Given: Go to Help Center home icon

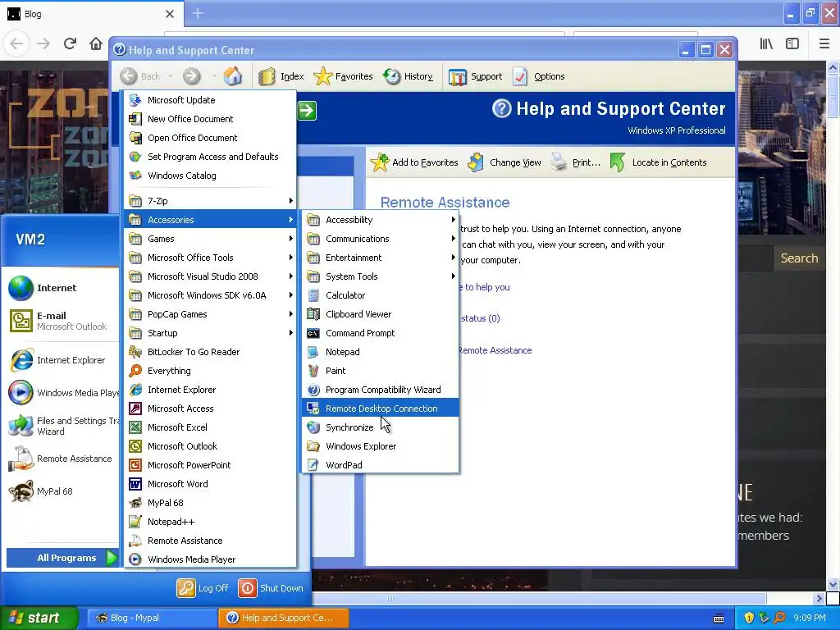Looking at the screenshot, I should tap(232, 76).
